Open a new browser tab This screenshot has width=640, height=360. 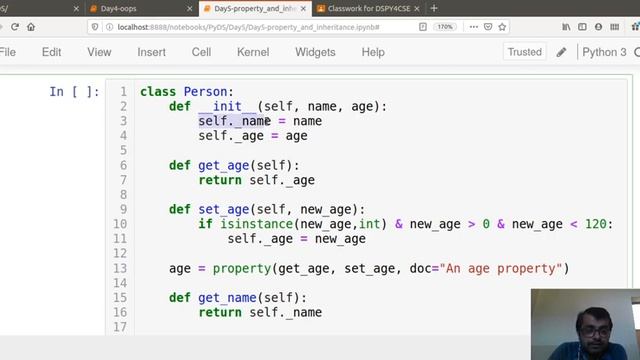[x=434, y=8]
